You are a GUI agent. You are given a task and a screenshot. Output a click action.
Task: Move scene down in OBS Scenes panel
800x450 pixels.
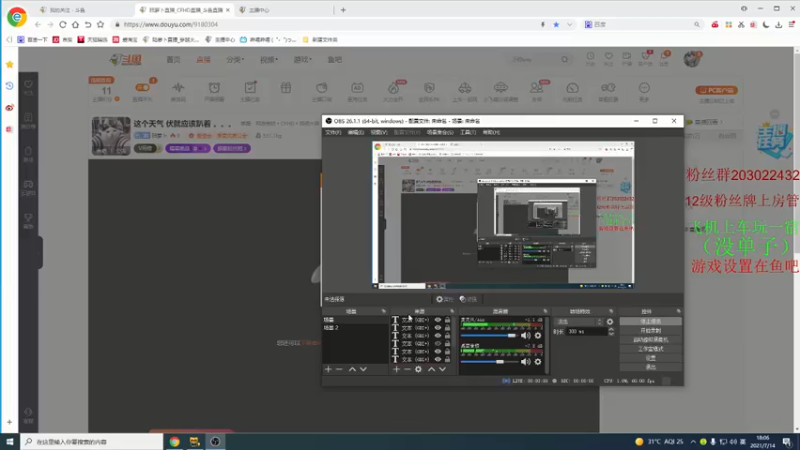363,369
